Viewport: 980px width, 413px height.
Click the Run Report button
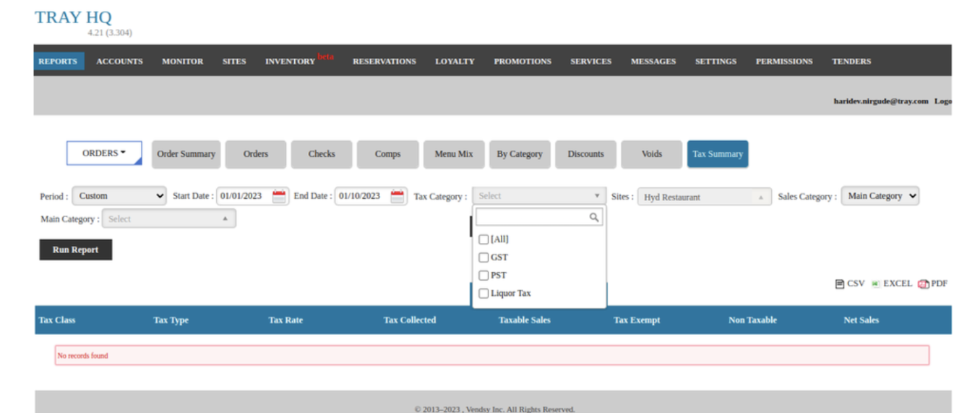click(75, 250)
